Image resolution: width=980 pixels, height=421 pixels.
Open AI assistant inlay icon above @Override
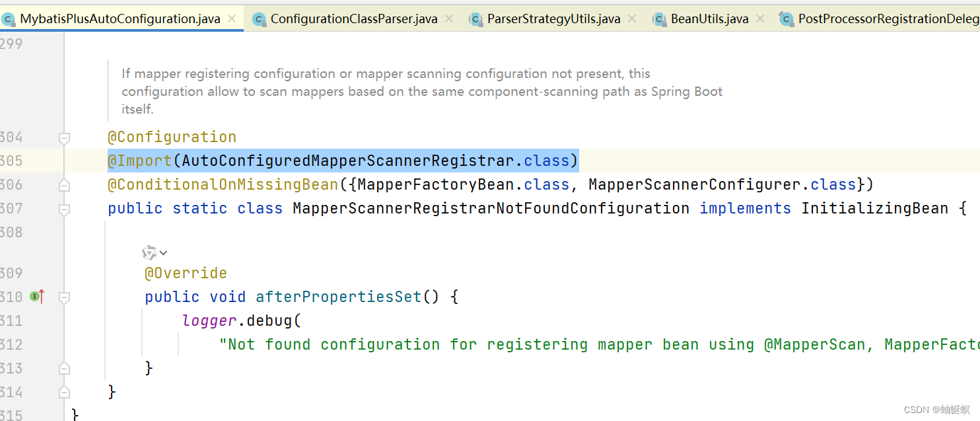point(149,252)
